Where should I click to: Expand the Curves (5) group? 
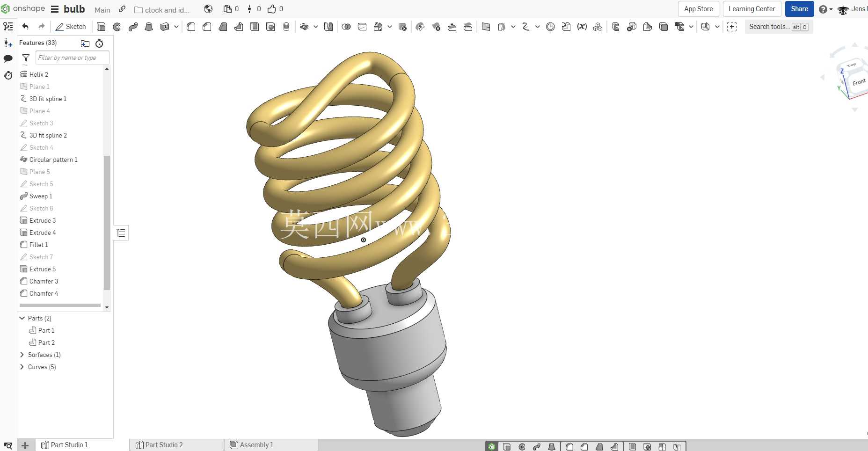click(22, 367)
